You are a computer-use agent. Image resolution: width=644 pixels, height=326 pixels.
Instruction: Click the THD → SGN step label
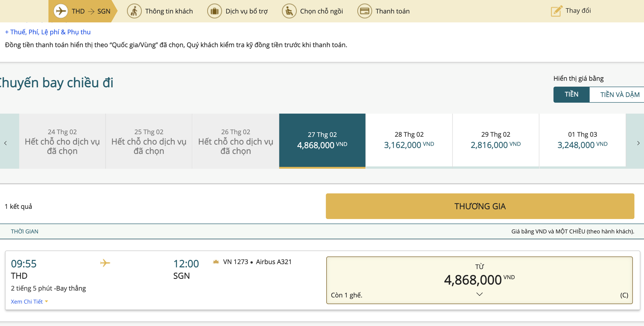click(91, 11)
